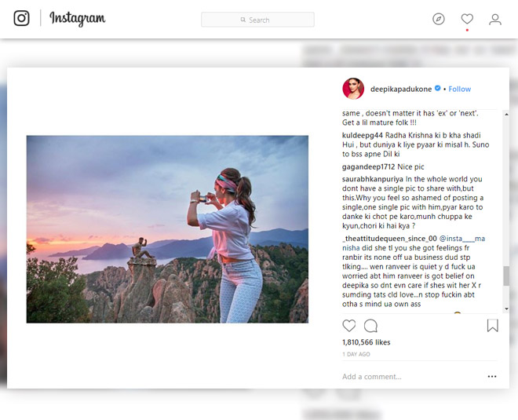Click the Instagram camera logo icon
The image size is (518, 420).
pos(22,19)
